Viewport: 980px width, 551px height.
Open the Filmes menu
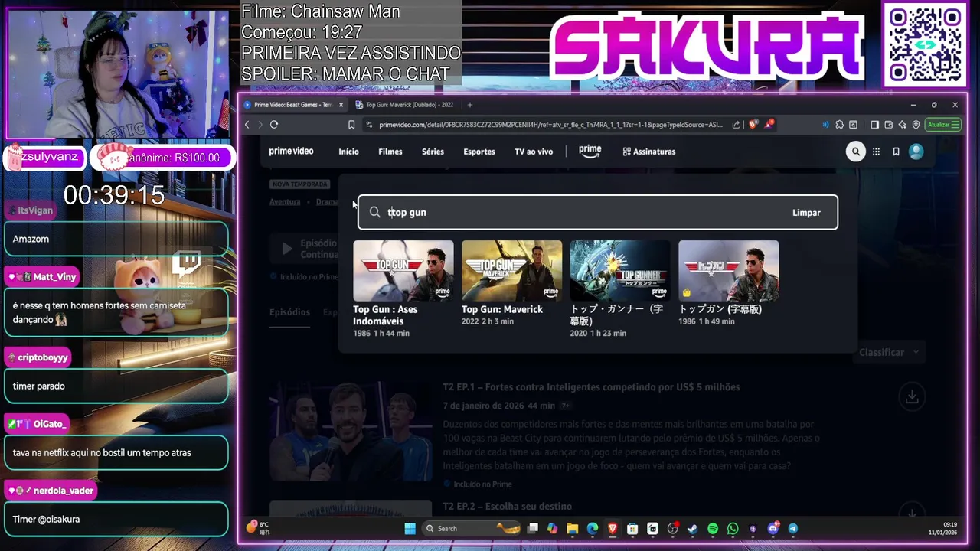tap(390, 152)
